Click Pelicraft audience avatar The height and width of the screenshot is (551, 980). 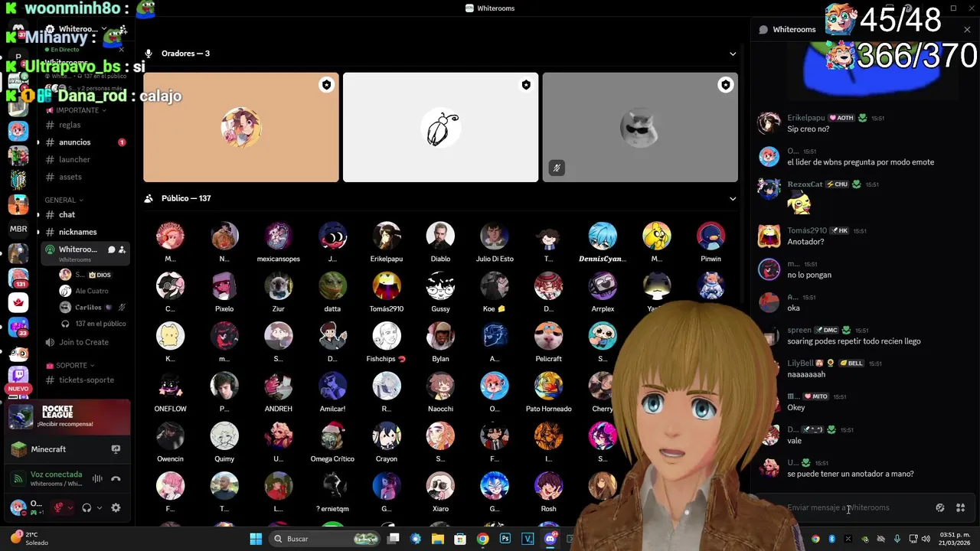548,336
